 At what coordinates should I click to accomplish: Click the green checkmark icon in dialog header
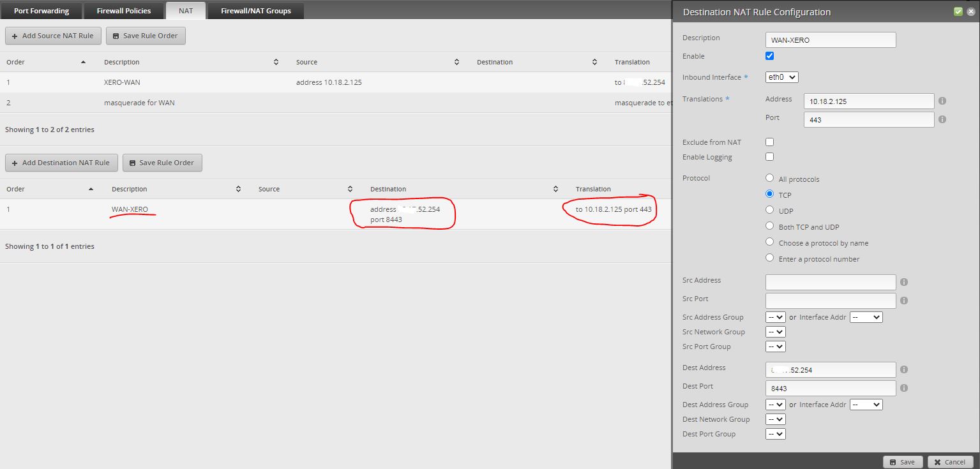tap(958, 11)
